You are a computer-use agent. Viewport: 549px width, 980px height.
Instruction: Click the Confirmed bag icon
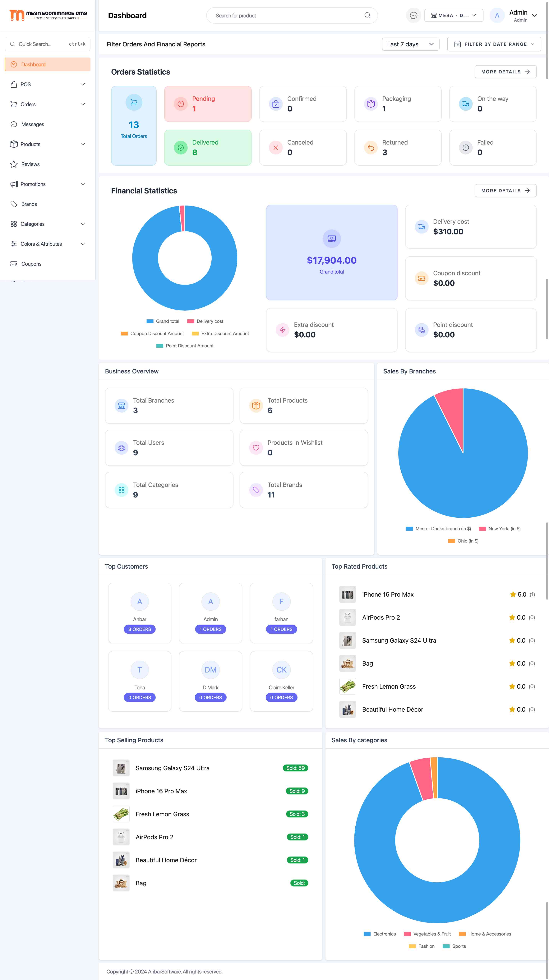276,104
